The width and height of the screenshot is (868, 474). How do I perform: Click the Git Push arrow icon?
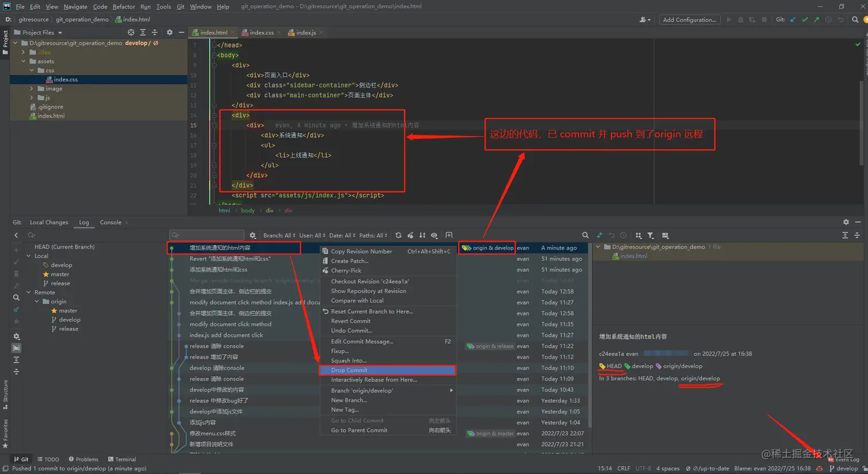[x=816, y=20]
